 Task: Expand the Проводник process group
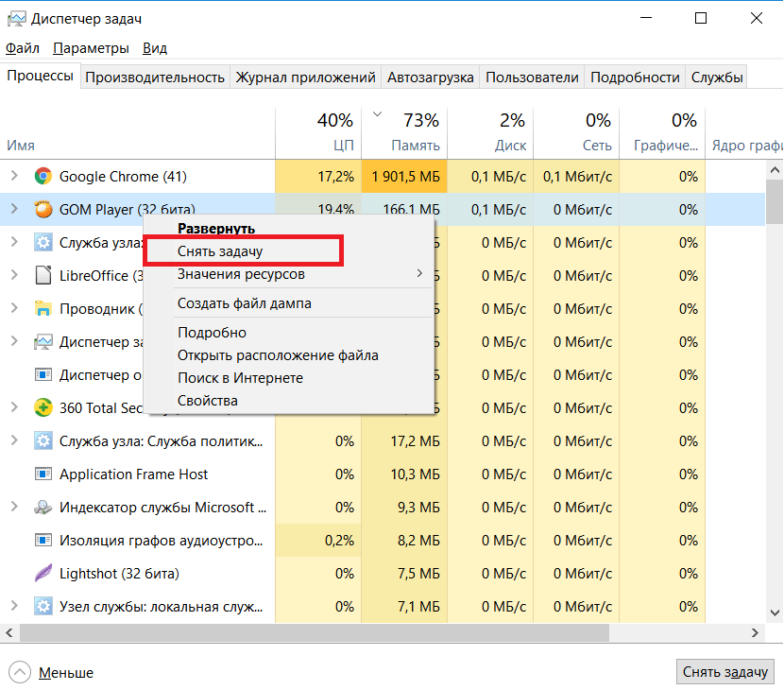(14, 308)
